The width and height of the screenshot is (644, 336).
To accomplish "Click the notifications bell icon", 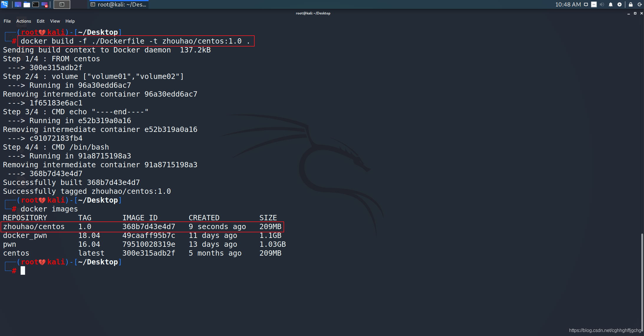I will coord(611,4).
